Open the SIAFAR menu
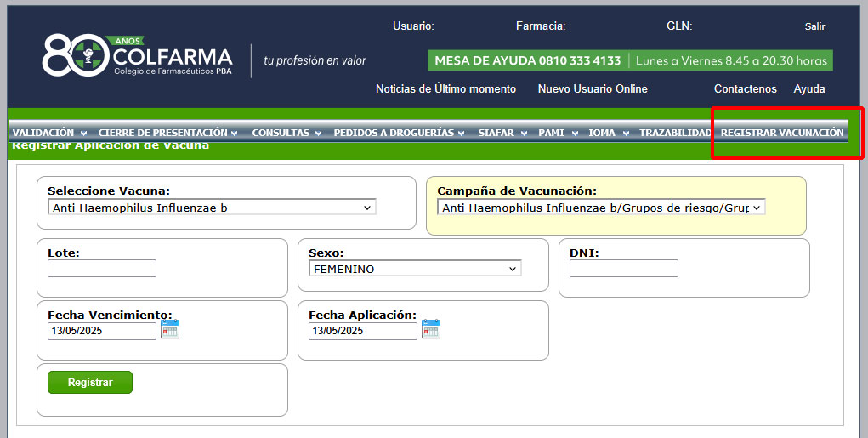 [x=502, y=133]
